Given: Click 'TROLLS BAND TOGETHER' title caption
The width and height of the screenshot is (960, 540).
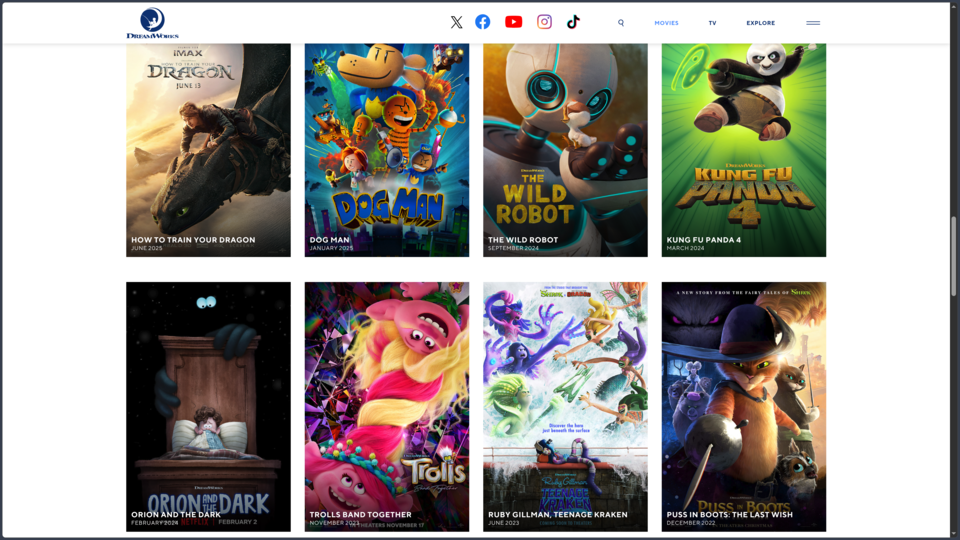Looking at the screenshot, I should click(360, 515).
